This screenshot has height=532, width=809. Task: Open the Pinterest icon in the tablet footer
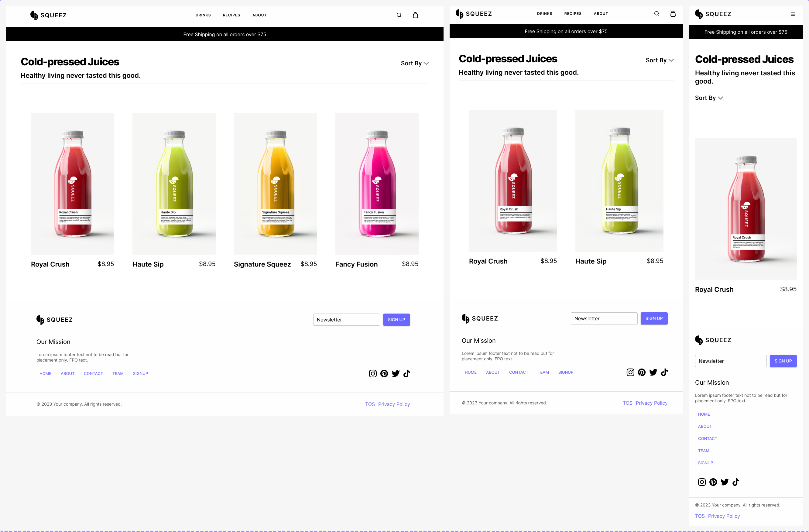(642, 372)
